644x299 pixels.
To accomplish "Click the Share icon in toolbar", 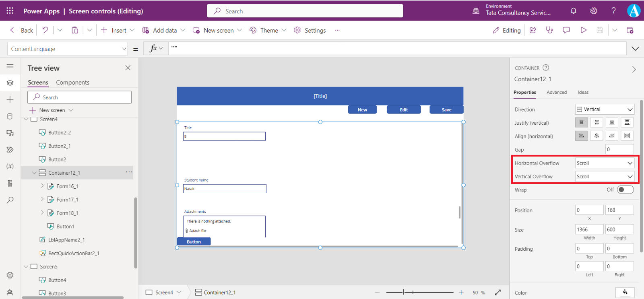I will pyautogui.click(x=533, y=30).
